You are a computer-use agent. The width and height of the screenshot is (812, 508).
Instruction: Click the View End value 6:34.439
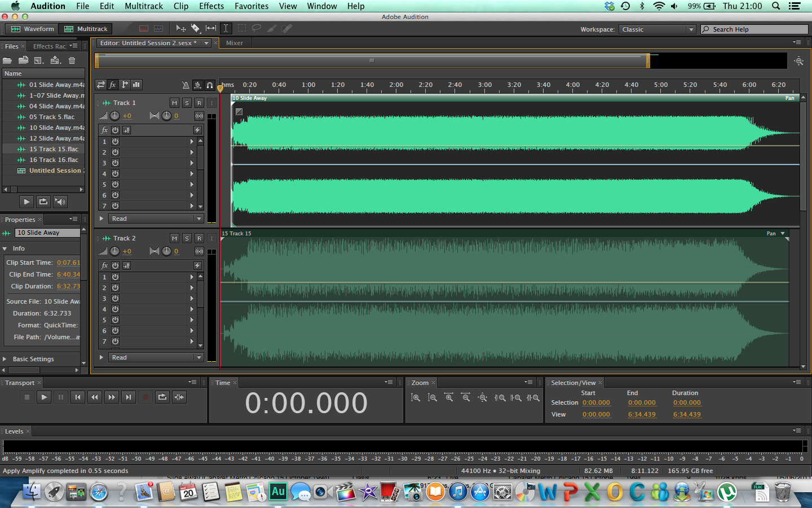[x=642, y=415]
